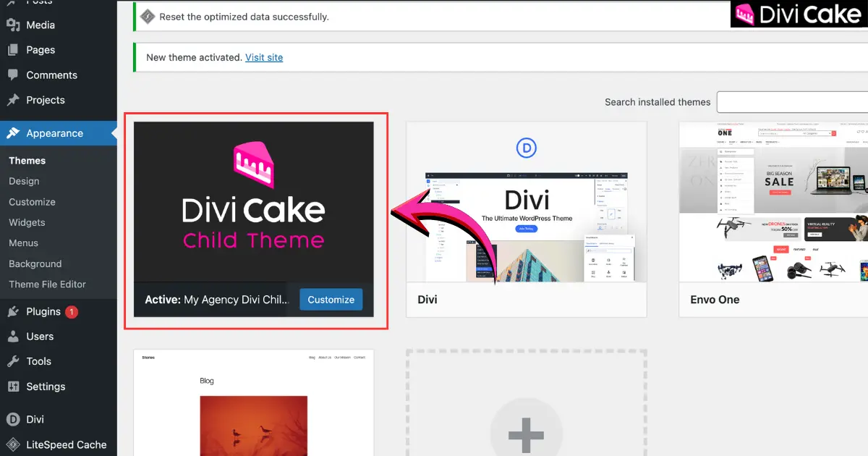
Task: Open the LiteSpeed Cache menu
Action: click(66, 444)
